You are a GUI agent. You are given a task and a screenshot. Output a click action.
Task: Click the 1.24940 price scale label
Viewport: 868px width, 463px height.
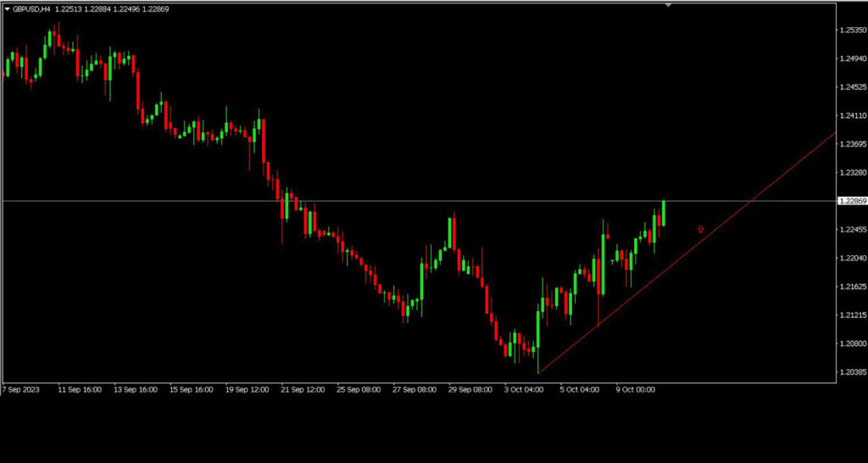[853, 59]
